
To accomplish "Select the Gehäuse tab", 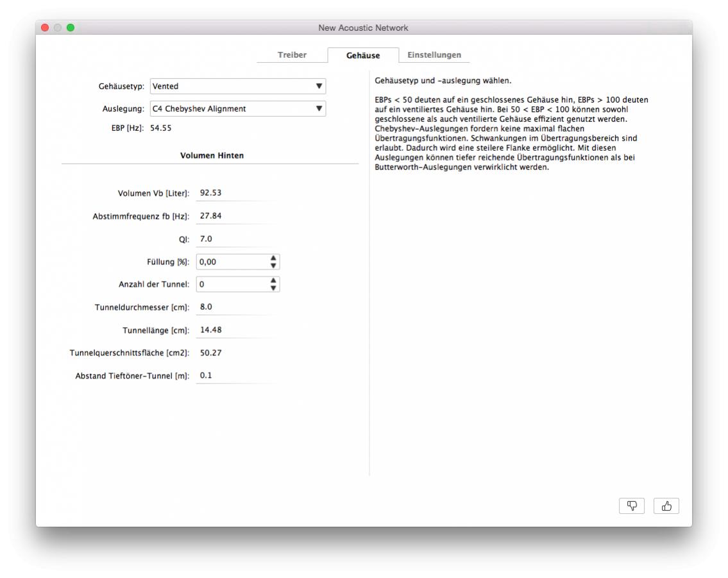I will [363, 55].
